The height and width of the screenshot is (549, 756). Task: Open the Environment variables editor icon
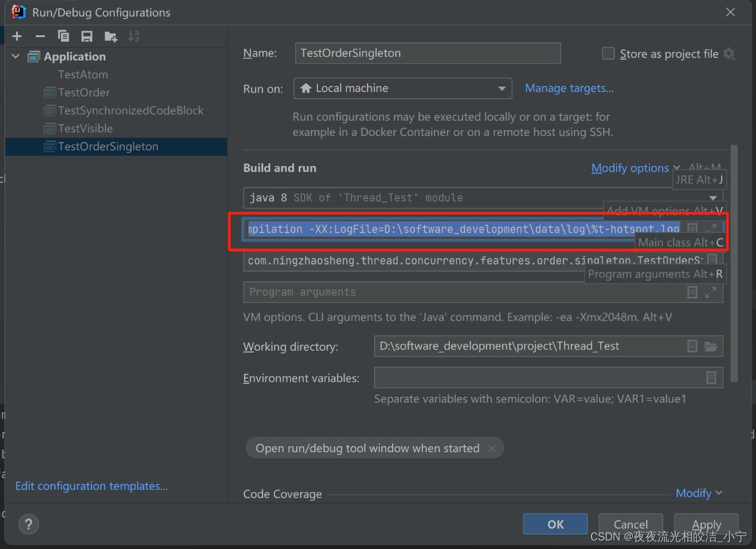pyautogui.click(x=711, y=378)
